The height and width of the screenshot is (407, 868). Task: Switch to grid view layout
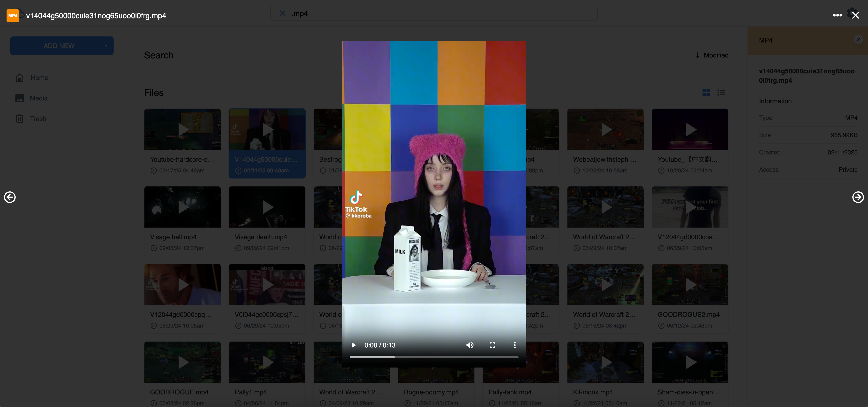point(706,93)
